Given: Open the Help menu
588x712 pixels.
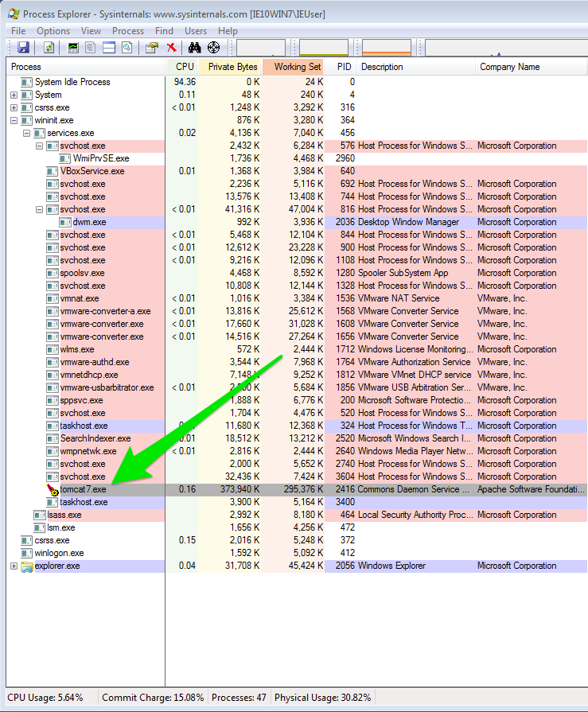Looking at the screenshot, I should [x=228, y=31].
